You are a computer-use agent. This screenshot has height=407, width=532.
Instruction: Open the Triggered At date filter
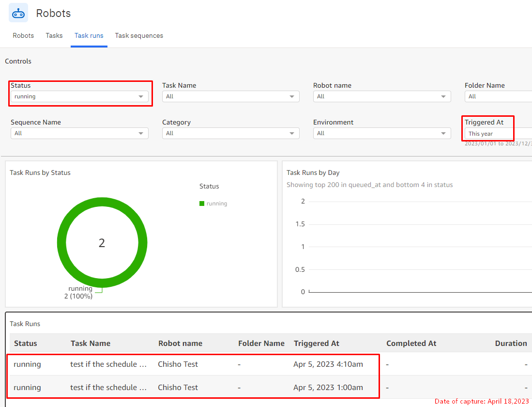click(x=498, y=134)
